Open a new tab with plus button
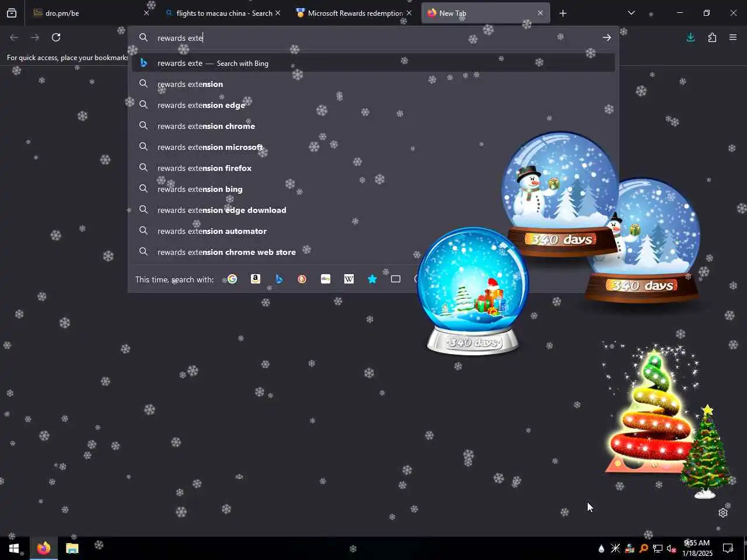 pos(563,13)
